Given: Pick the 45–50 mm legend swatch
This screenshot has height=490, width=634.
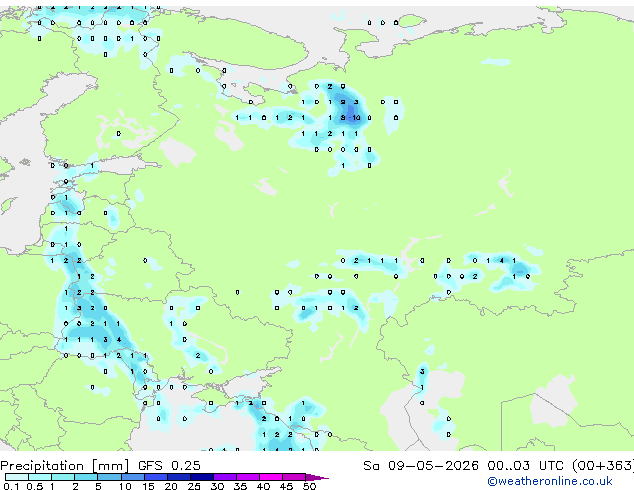Looking at the screenshot, I should point(294,477).
